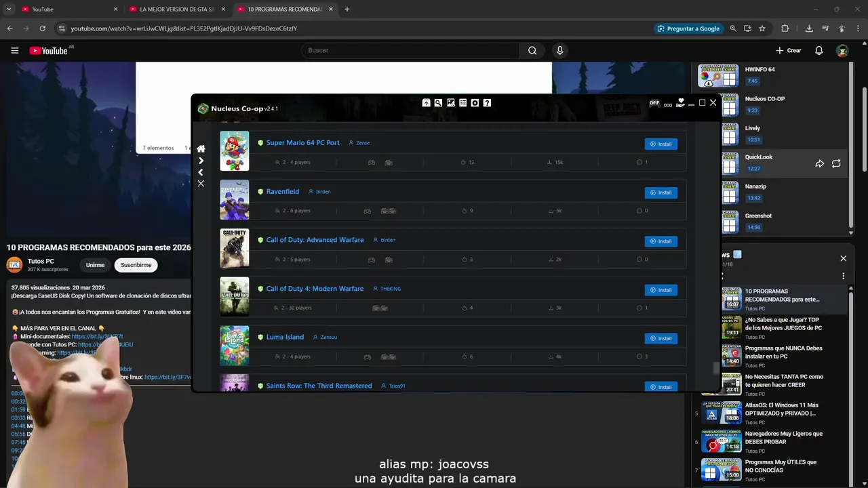Install Super Mario 64 PC Port
Image resolution: width=868 pixels, height=488 pixels.
click(660, 144)
